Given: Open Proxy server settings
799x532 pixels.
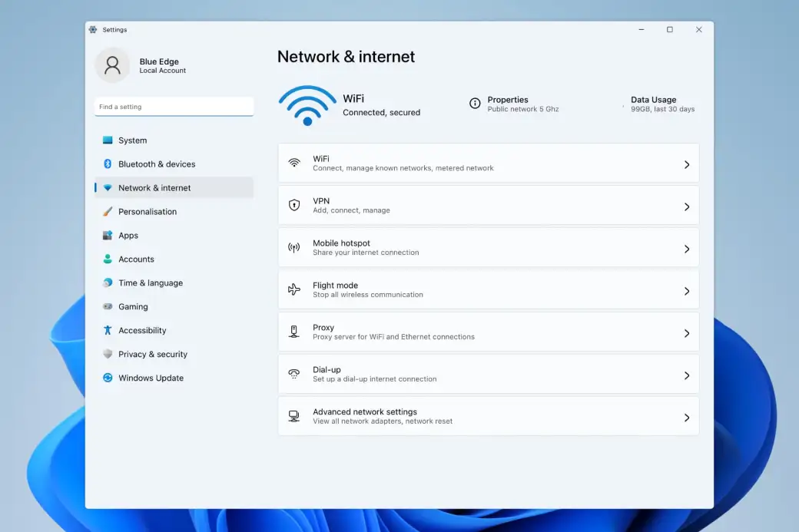Looking at the screenshot, I should tap(489, 332).
